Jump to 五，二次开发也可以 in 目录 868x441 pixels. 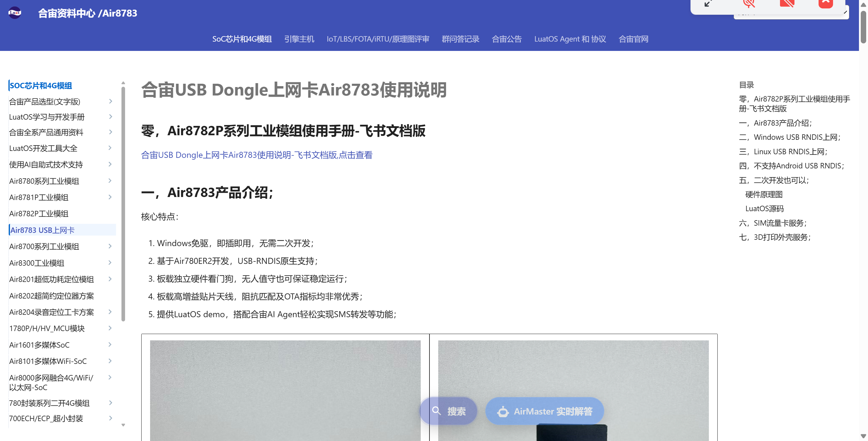[774, 180]
